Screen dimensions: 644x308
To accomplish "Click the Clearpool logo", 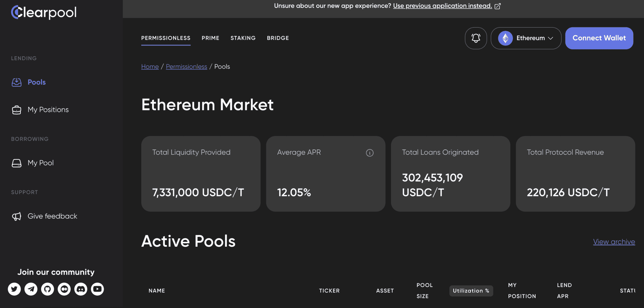I will click(44, 12).
